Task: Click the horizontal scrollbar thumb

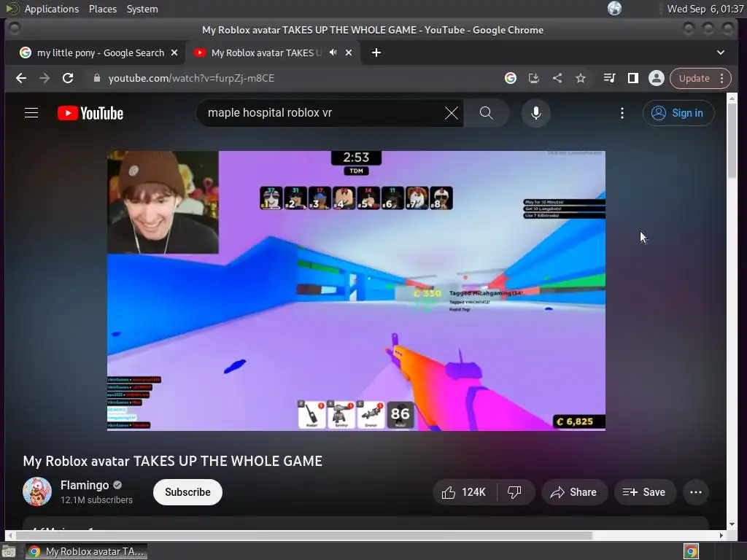Action: pyautogui.click(x=304, y=535)
